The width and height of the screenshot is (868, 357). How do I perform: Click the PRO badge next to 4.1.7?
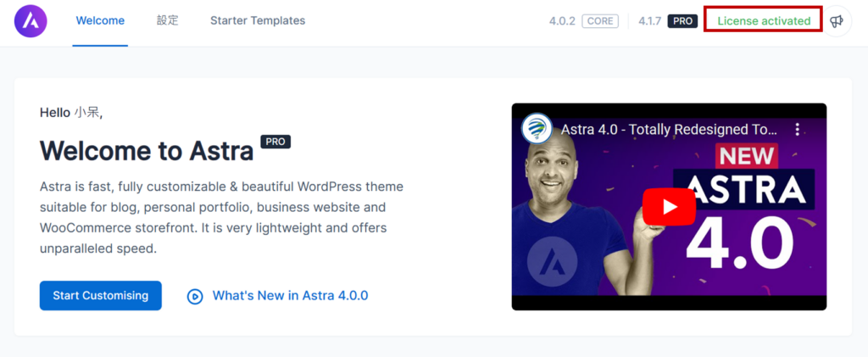tap(682, 21)
